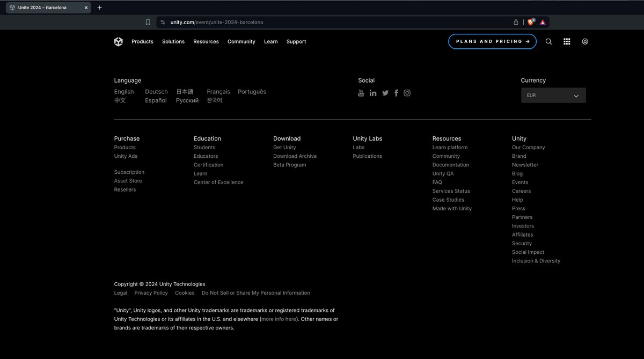Visit Unity's Twitter bird icon
Image resolution: width=644 pixels, height=359 pixels.
pyautogui.click(x=385, y=93)
